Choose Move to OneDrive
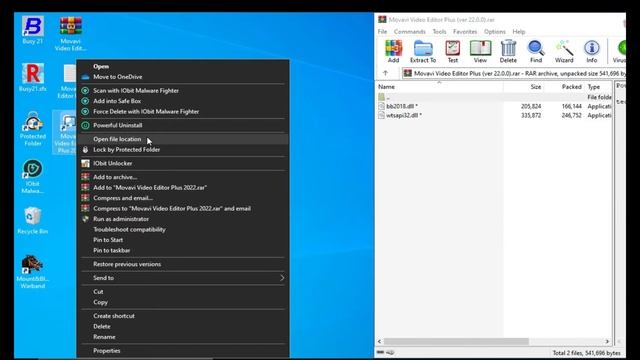 183,77
